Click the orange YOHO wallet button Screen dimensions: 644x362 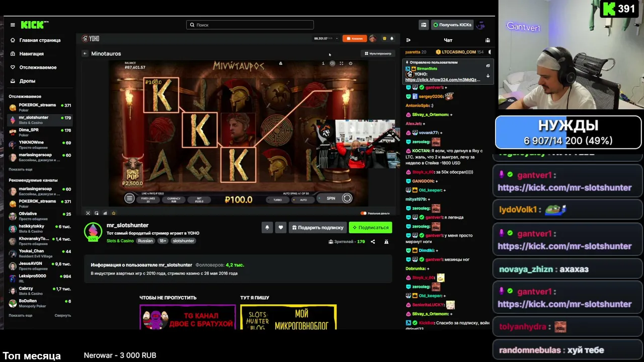pos(354,38)
